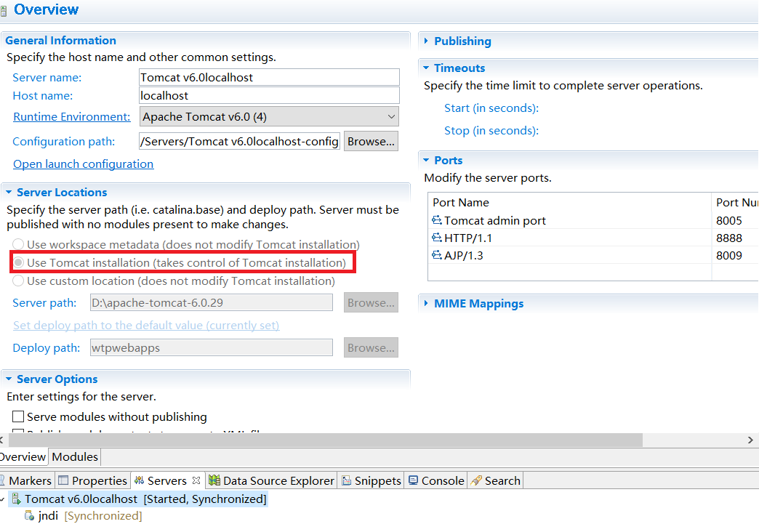Click the AJP/1.3 port name
The height and width of the screenshot is (532, 759).
coord(464,256)
